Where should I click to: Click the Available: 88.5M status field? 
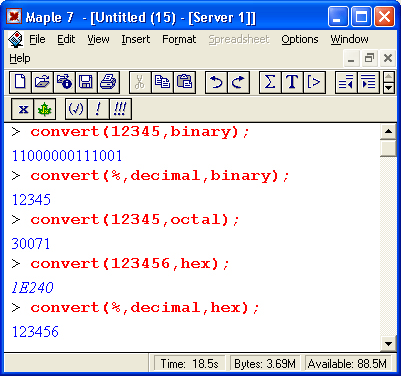pyautogui.click(x=347, y=363)
